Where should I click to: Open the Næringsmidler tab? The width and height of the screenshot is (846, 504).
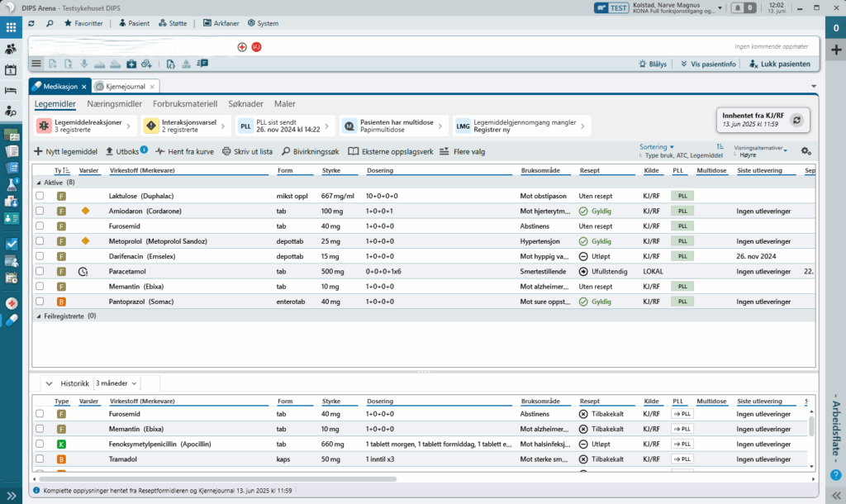click(115, 104)
